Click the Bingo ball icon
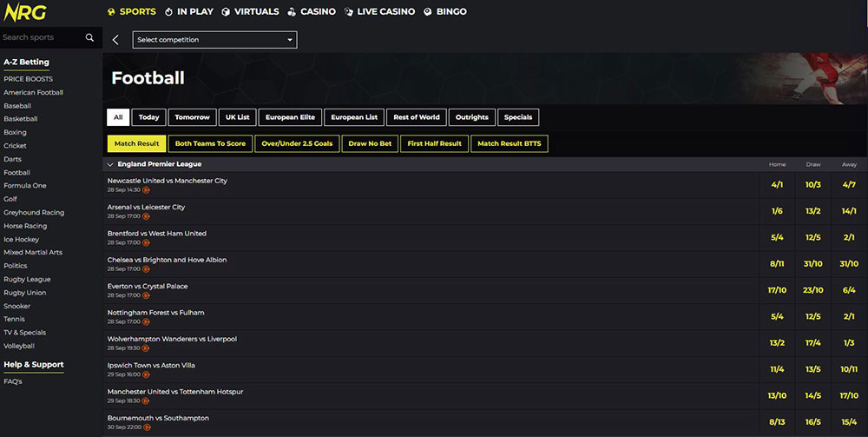The height and width of the screenshot is (437, 868). tap(427, 11)
